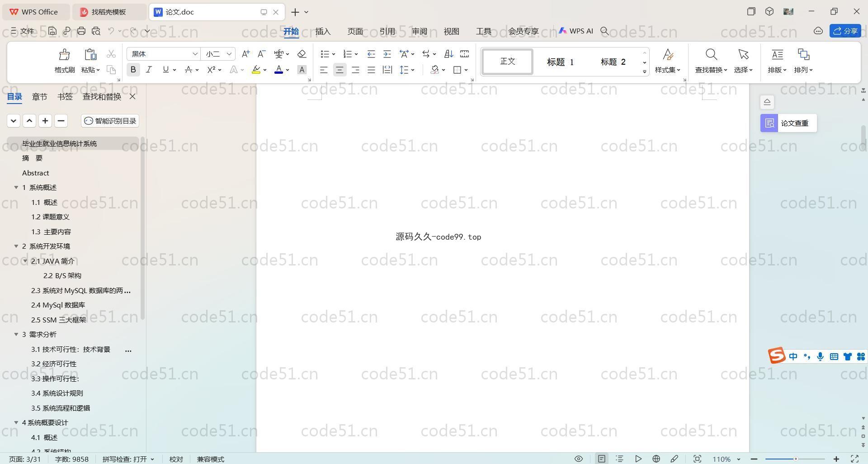Apply the text highlight color
Image resolution: width=868 pixels, height=464 pixels.
click(256, 70)
